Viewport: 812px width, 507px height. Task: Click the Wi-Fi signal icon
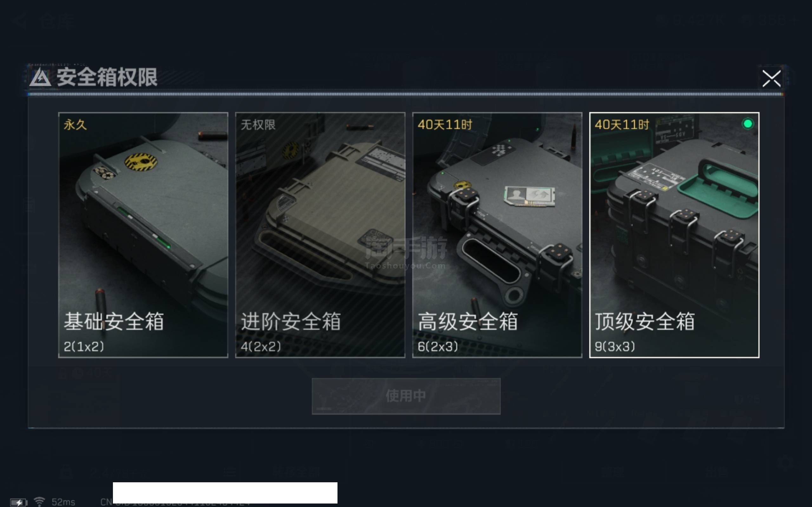[39, 501]
